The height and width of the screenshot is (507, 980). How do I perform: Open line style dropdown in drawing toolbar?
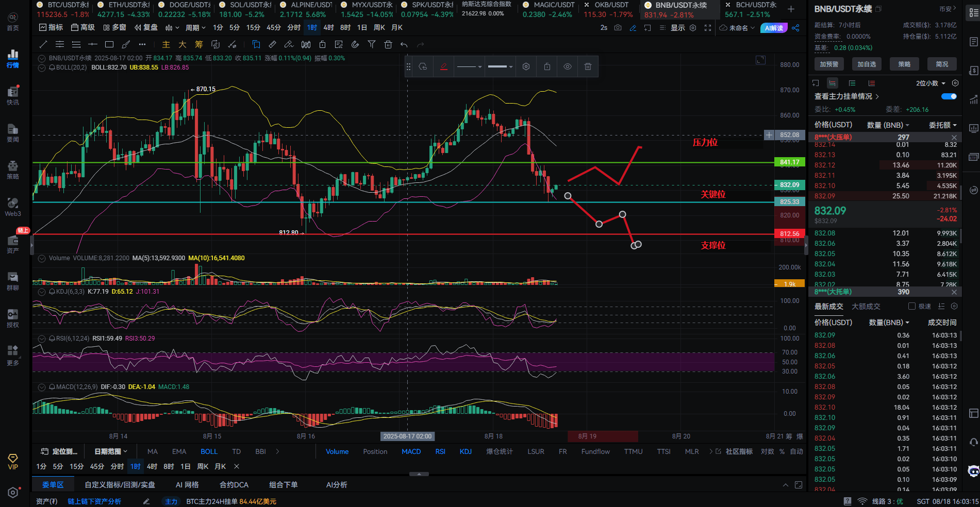pos(469,66)
